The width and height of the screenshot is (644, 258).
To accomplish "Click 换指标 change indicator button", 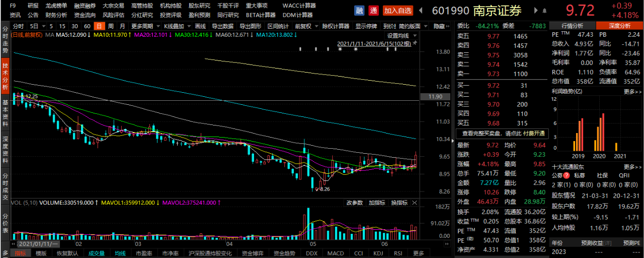I will (399, 202).
